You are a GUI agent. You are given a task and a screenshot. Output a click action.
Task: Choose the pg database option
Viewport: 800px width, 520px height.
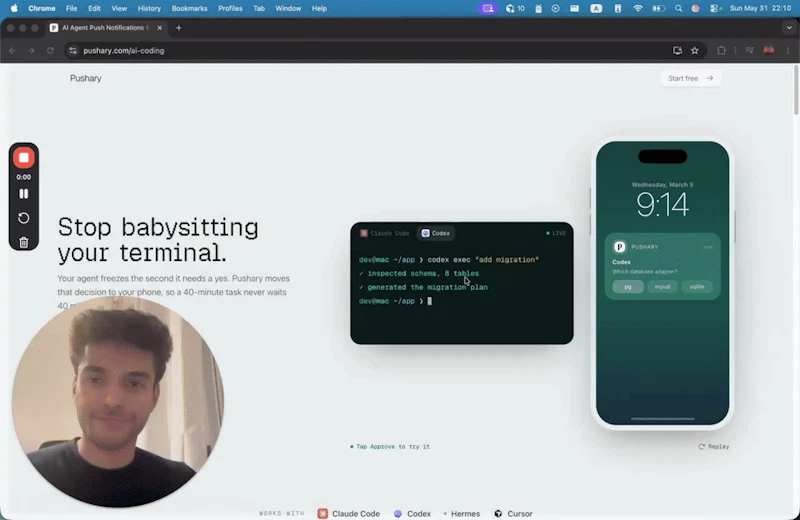[x=628, y=287]
